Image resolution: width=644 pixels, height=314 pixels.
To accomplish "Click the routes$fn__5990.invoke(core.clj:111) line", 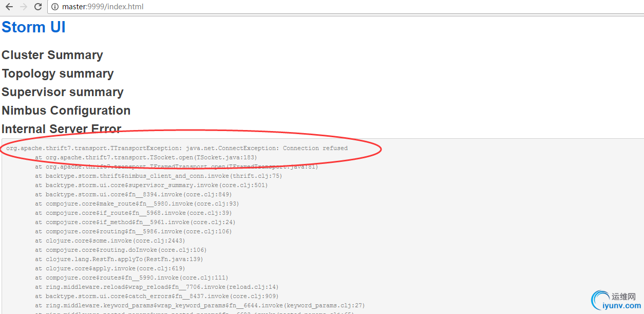I will coord(131,278).
